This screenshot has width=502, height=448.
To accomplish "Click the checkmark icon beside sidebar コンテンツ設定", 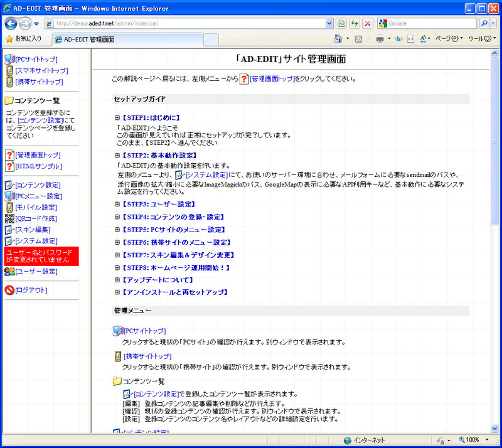I will point(9,185).
